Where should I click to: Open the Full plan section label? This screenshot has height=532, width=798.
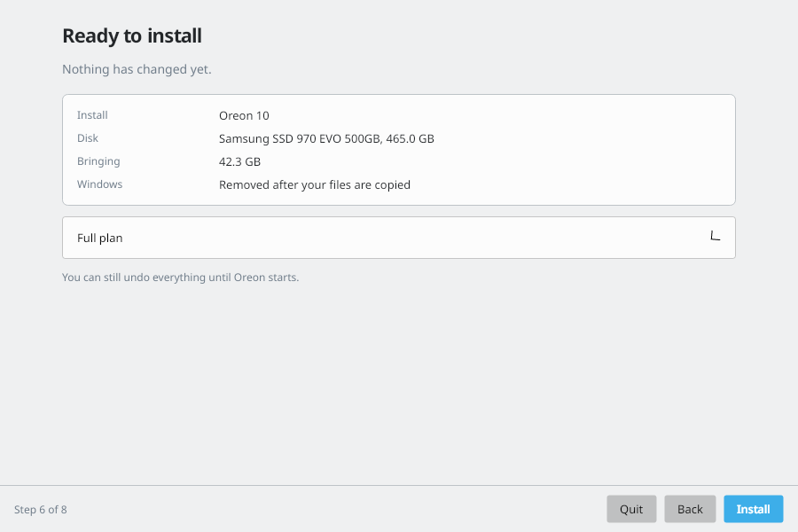[x=99, y=239]
